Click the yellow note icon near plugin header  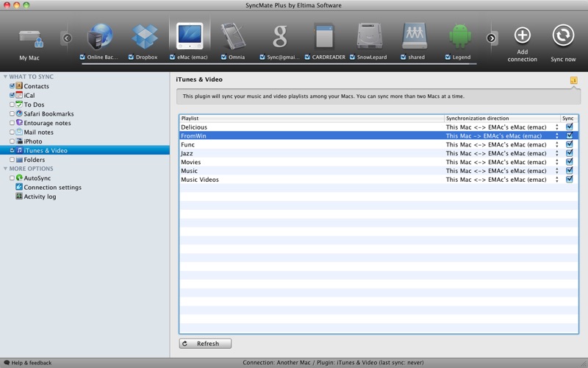574,80
